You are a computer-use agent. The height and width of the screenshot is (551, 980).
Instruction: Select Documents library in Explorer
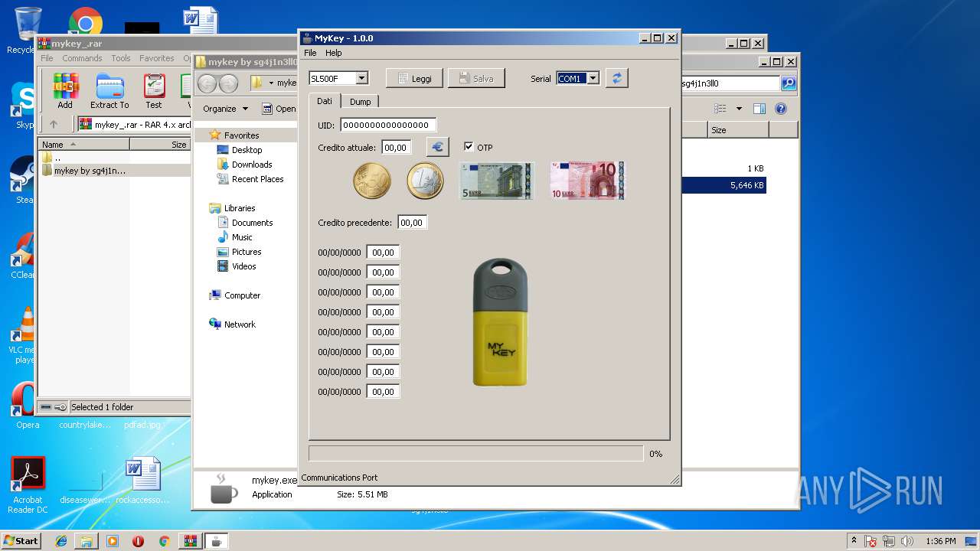click(x=252, y=223)
